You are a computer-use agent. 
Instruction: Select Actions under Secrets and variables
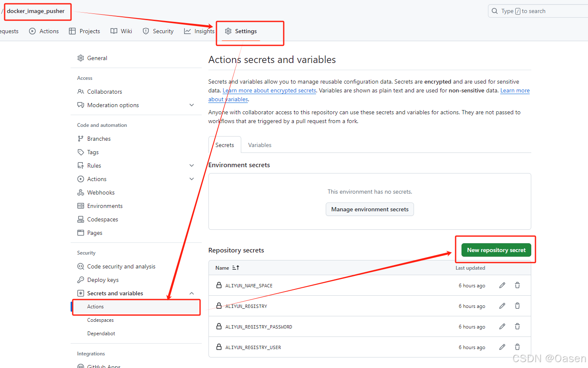click(136, 307)
